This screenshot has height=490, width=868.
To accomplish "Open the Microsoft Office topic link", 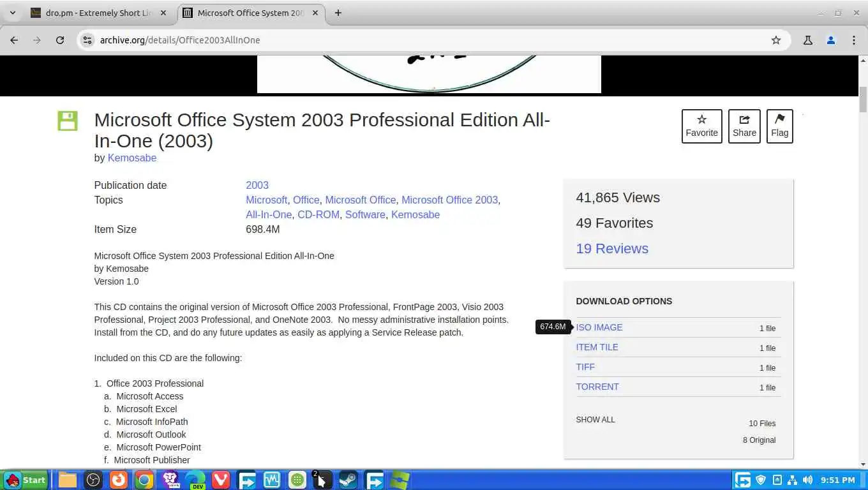I will (361, 200).
